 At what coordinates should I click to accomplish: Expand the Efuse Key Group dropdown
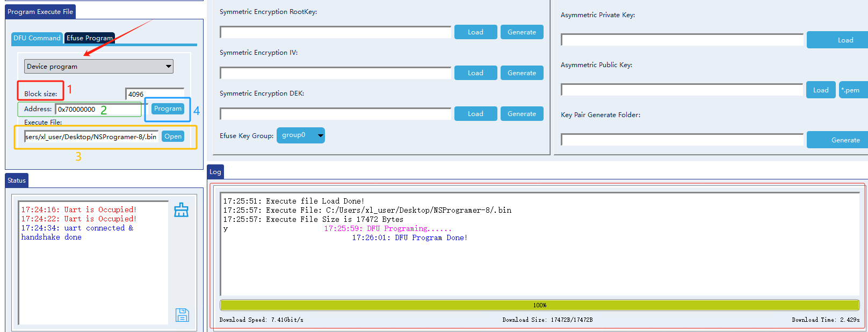[301, 135]
